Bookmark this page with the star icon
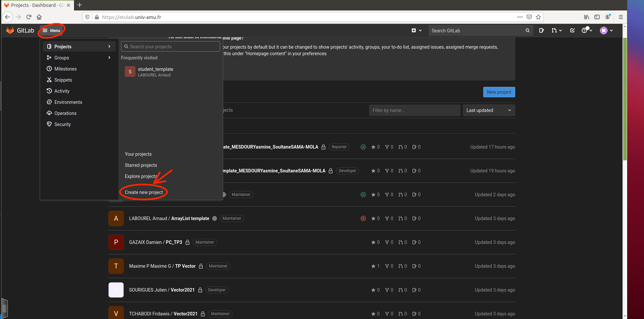 [538, 17]
